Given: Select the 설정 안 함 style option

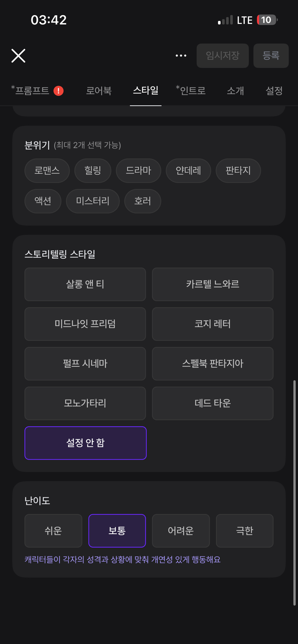Looking at the screenshot, I should click(x=85, y=443).
